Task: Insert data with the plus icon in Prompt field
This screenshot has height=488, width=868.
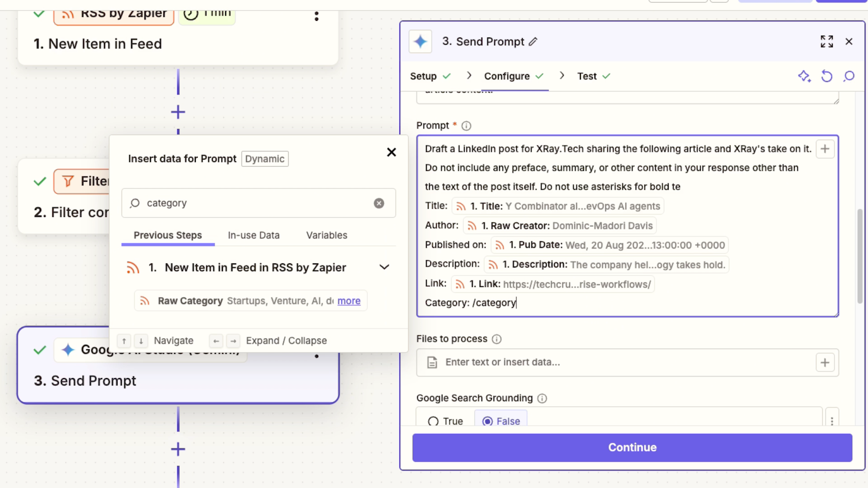Action: point(825,149)
